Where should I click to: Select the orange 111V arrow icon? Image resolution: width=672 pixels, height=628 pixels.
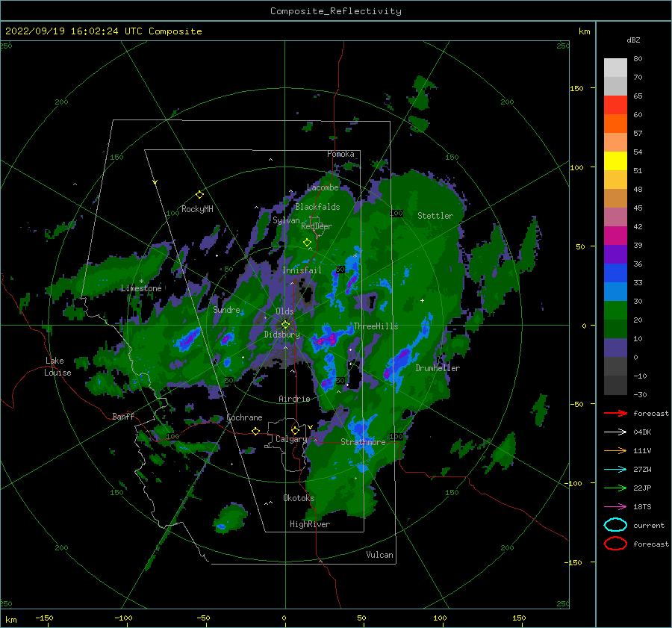[x=615, y=450]
